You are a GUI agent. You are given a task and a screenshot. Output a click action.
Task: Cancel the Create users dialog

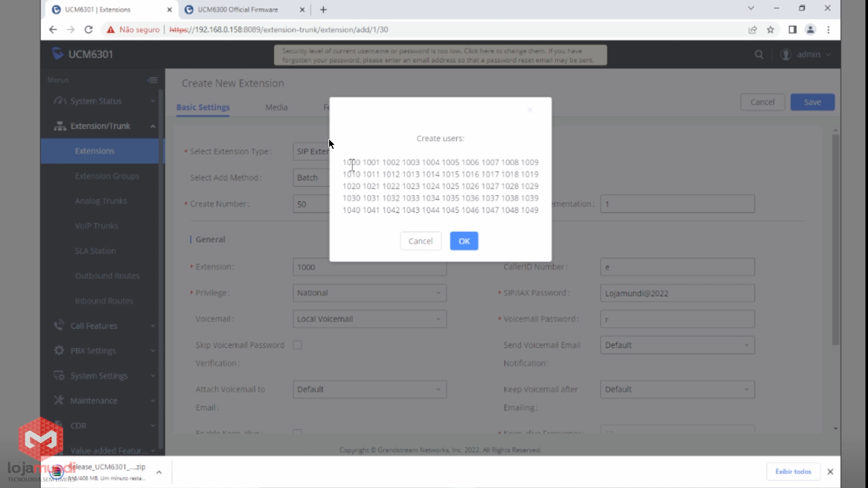420,241
